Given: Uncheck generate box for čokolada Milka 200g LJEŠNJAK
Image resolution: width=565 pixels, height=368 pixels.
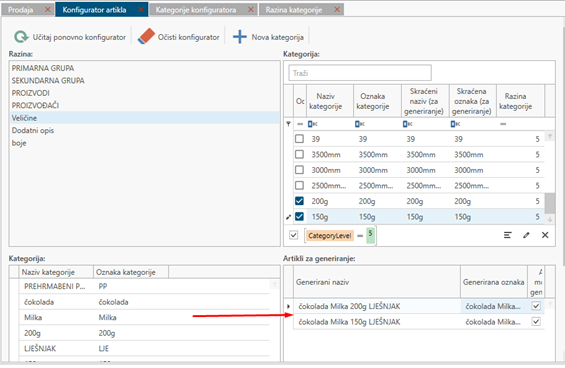Looking at the screenshot, I should coord(536,306).
